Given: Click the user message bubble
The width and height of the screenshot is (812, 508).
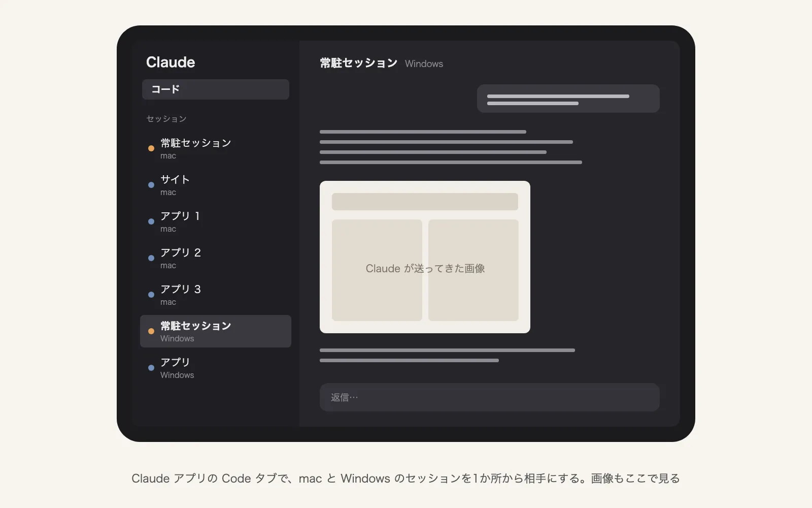Looking at the screenshot, I should (x=568, y=99).
